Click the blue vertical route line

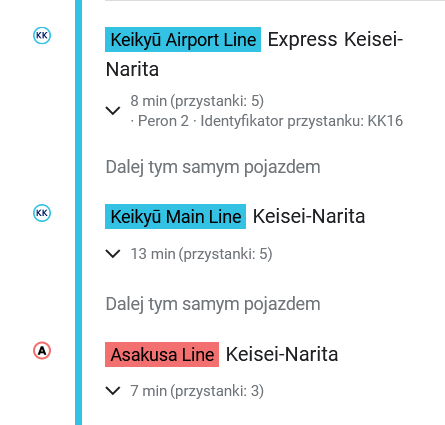[x=79, y=212]
